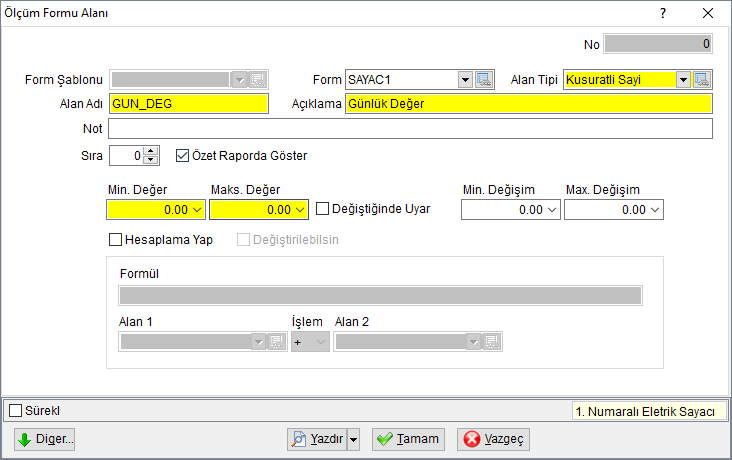Open Min. Değer dropdown
This screenshot has width=732, height=460.
197,210
